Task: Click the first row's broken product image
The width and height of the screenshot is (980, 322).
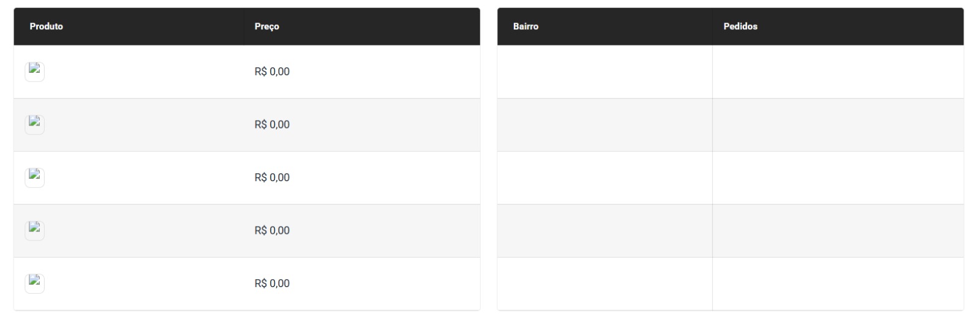Action: tap(34, 72)
